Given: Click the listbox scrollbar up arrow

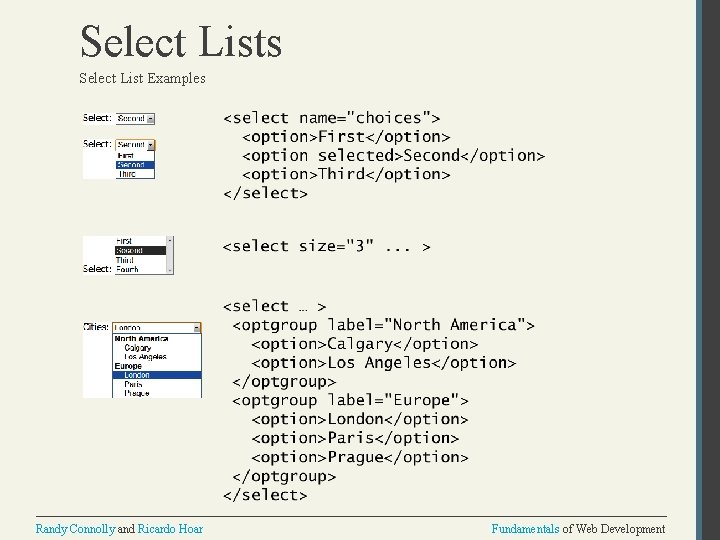Looking at the screenshot, I should click(170, 240).
